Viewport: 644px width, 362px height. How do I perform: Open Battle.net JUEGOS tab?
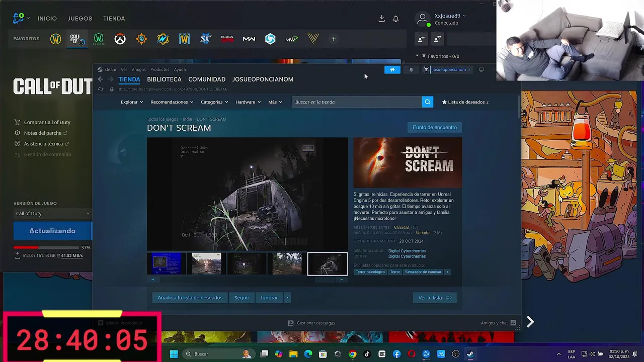coord(80,19)
